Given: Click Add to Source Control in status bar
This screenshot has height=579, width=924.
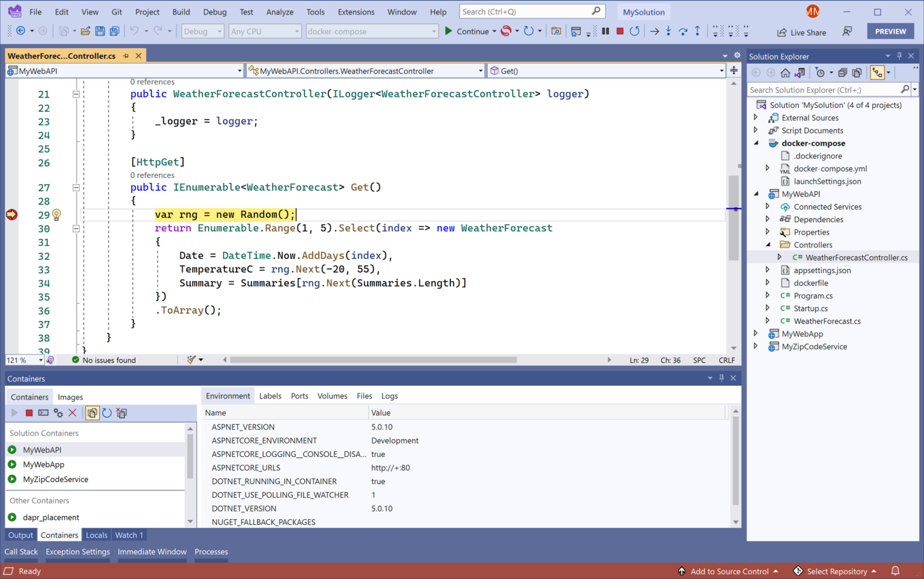Looking at the screenshot, I should [728, 571].
